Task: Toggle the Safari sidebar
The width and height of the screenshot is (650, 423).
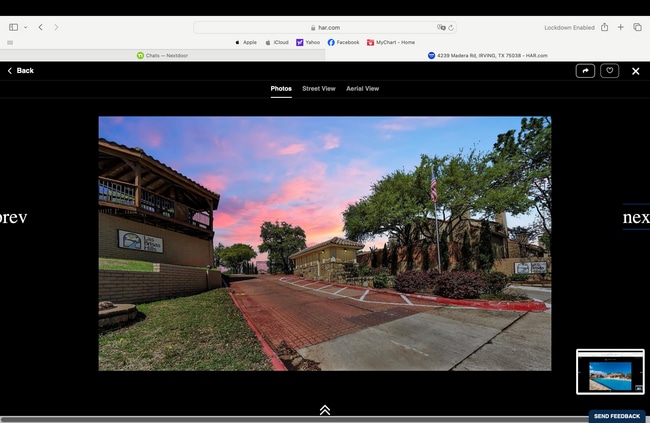Action: pos(13,27)
